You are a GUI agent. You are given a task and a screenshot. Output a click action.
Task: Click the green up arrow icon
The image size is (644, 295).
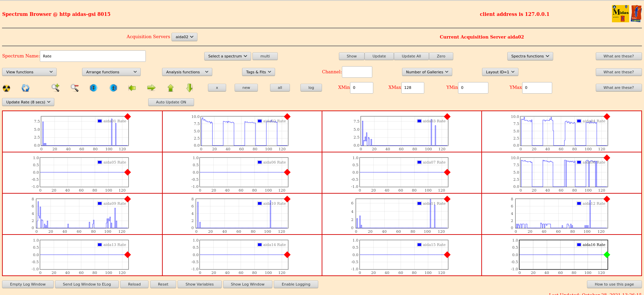pos(170,88)
